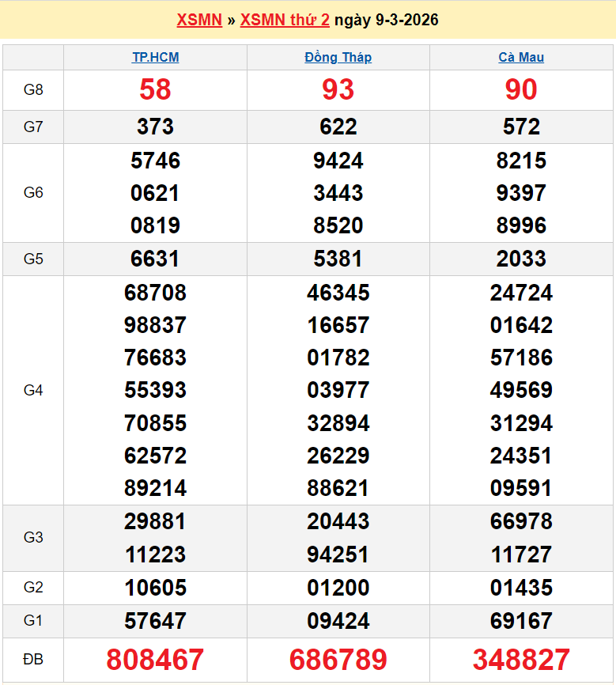Select the Cà Mau column header link
Screen dimensions: 616x685
pyautogui.click(x=521, y=57)
